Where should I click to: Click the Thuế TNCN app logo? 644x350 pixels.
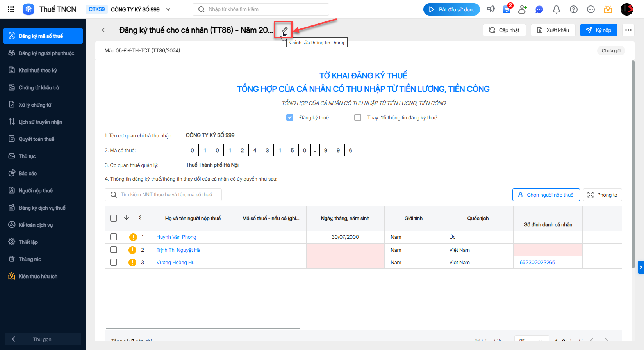coord(29,9)
